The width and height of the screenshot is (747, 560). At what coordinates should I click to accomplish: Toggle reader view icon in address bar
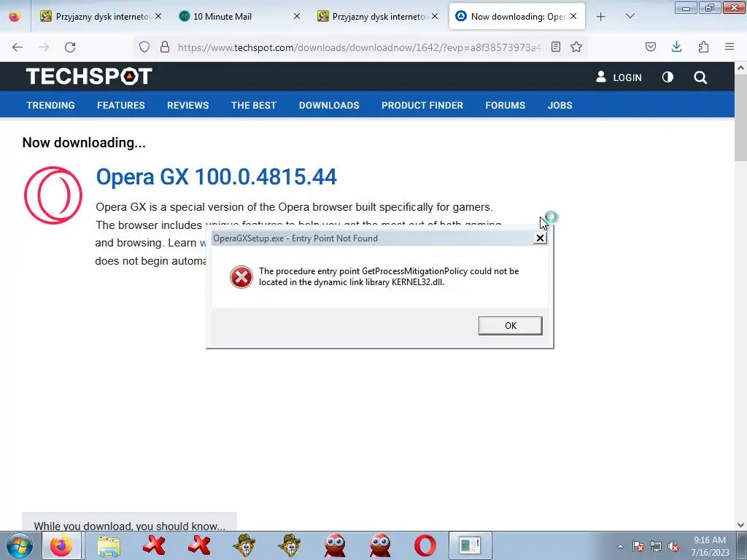tap(555, 47)
